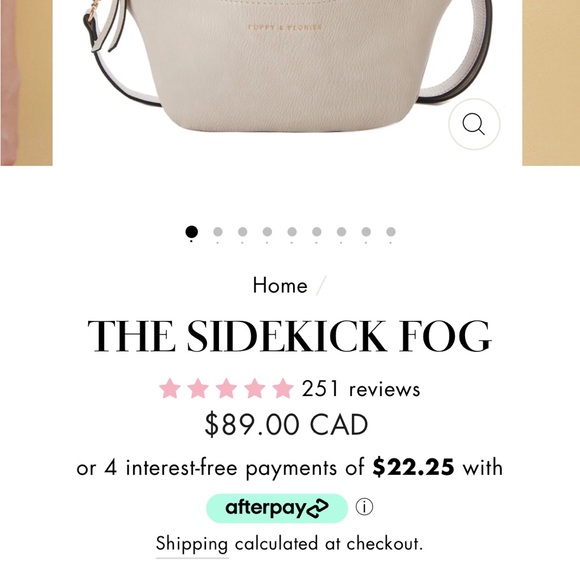The image size is (580, 580).
Task: Open the Shipping policy link
Action: 192,544
